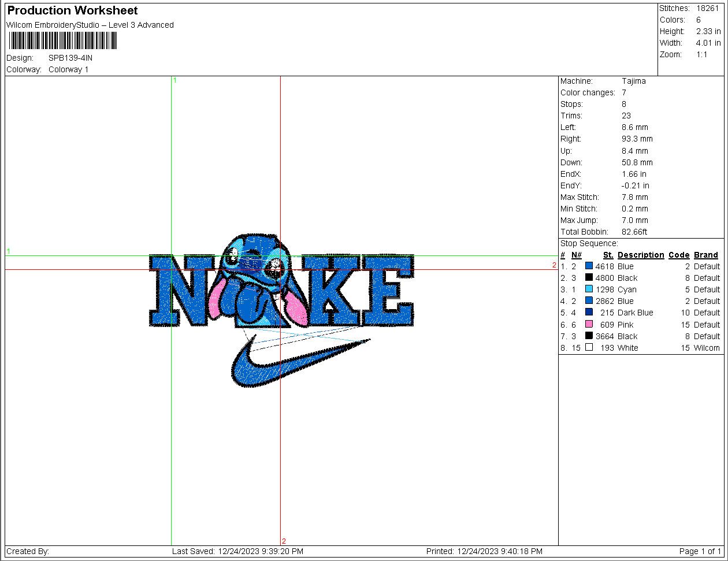Select the black swatch in stop 2
Viewport: 728px width, 561px height.
pos(589,278)
